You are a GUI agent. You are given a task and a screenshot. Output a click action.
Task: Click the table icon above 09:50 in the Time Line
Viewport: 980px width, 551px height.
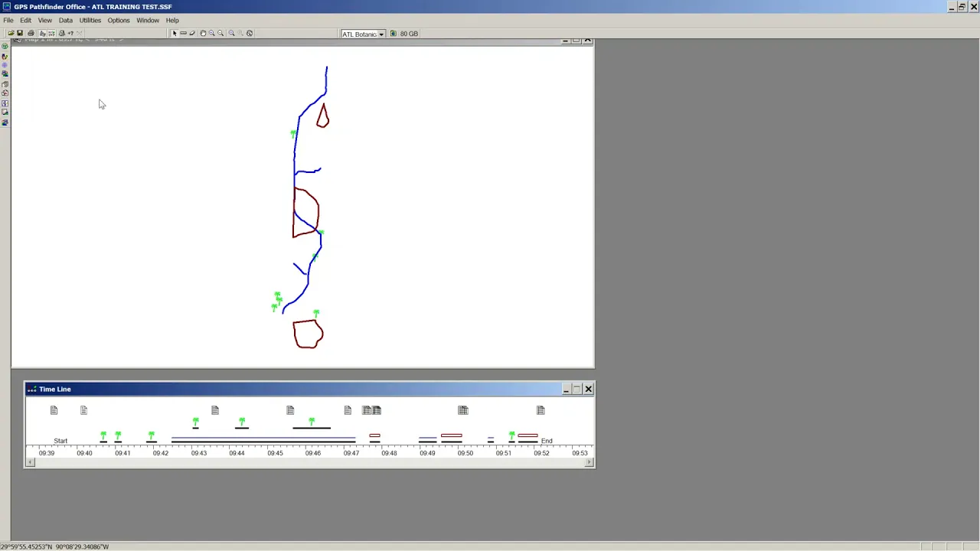[x=463, y=410]
